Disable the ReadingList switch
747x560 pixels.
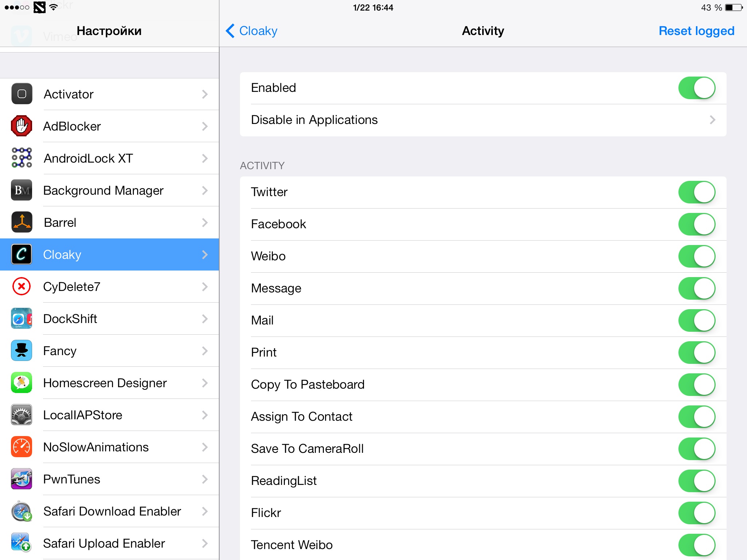[697, 481]
